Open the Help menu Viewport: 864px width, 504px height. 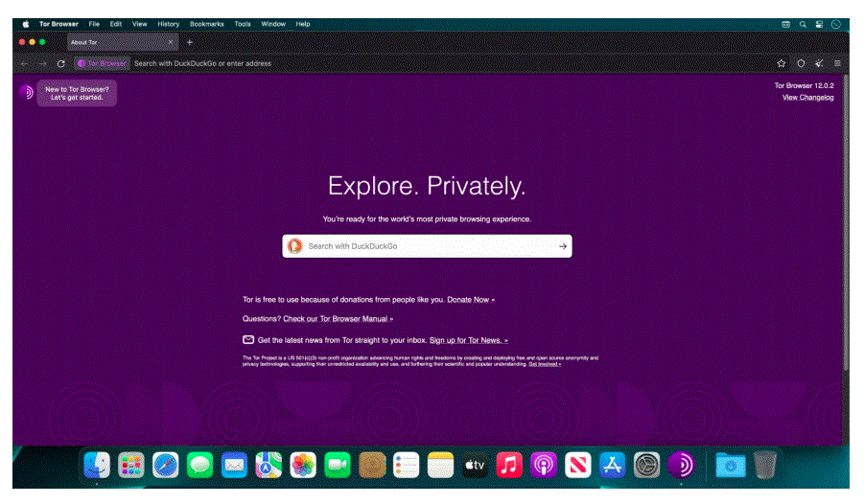(302, 24)
